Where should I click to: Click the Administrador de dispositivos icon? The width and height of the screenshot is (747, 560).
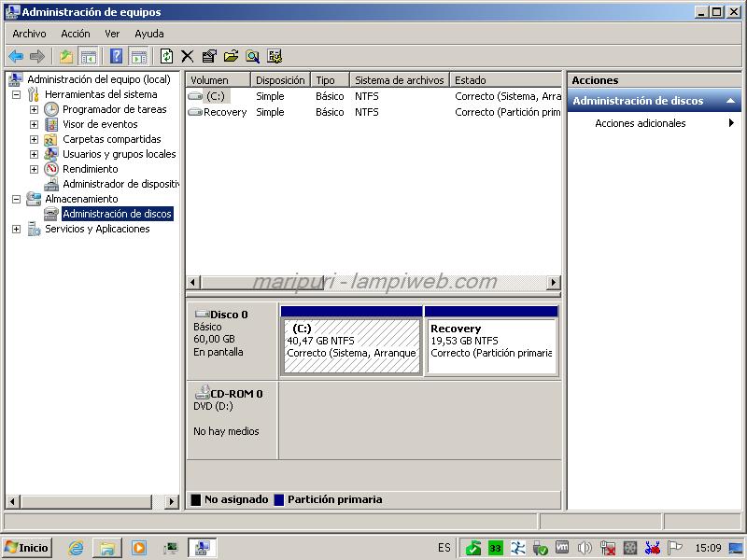51,184
